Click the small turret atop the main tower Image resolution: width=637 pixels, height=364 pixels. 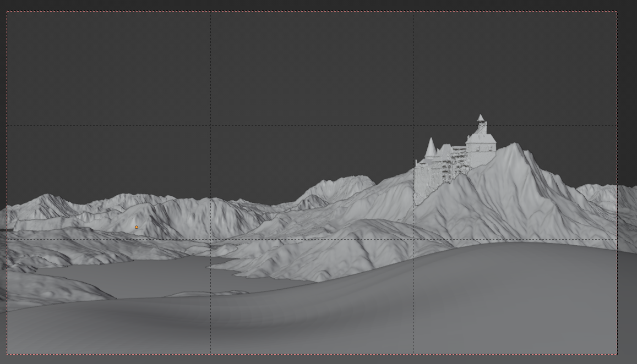(480, 115)
